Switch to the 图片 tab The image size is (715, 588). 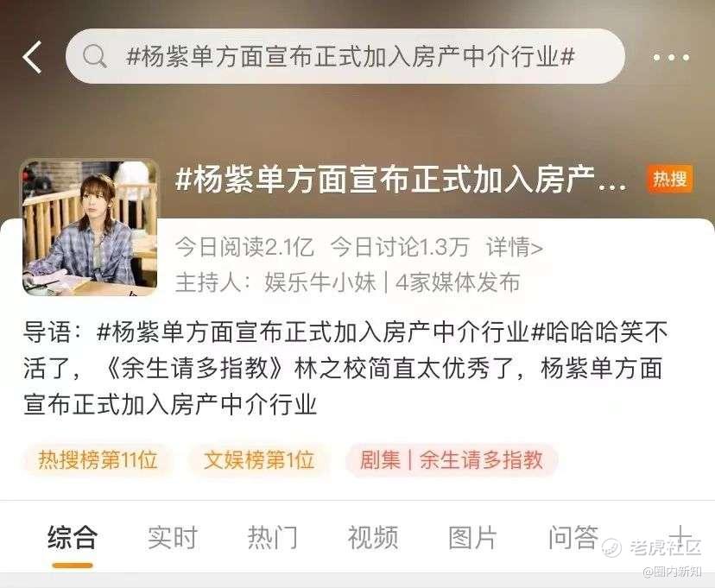click(473, 537)
